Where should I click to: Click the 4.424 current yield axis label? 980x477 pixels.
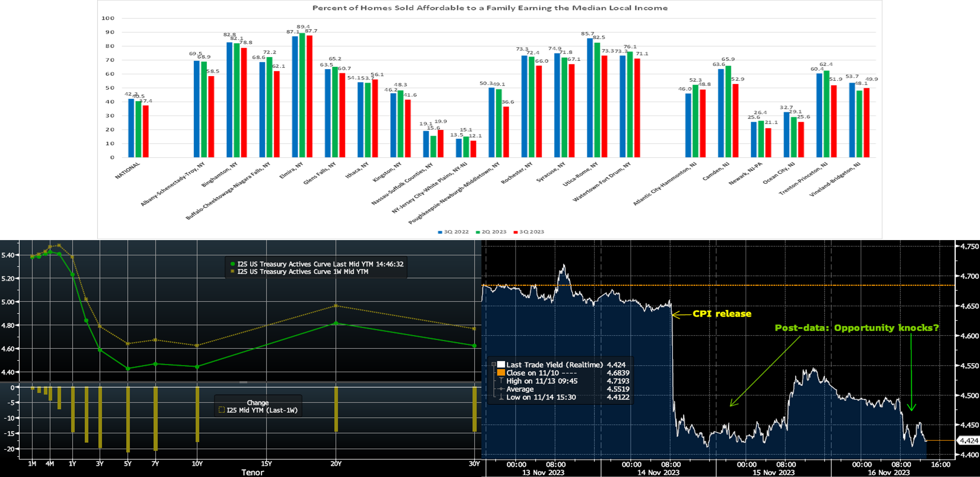click(969, 441)
